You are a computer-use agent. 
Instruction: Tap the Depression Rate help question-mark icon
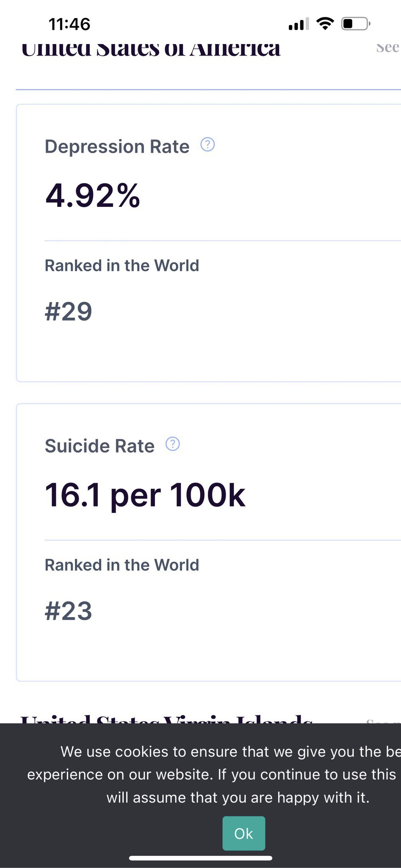tap(207, 145)
